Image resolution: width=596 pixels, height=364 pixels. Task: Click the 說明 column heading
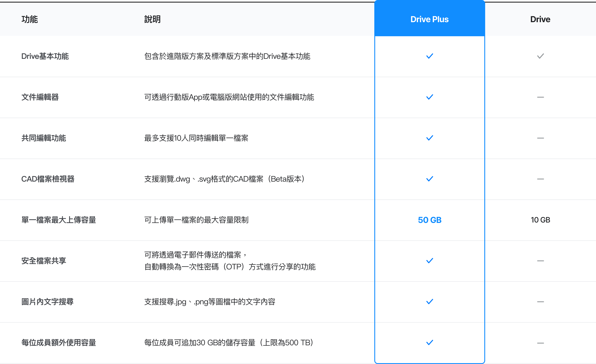[x=152, y=19]
